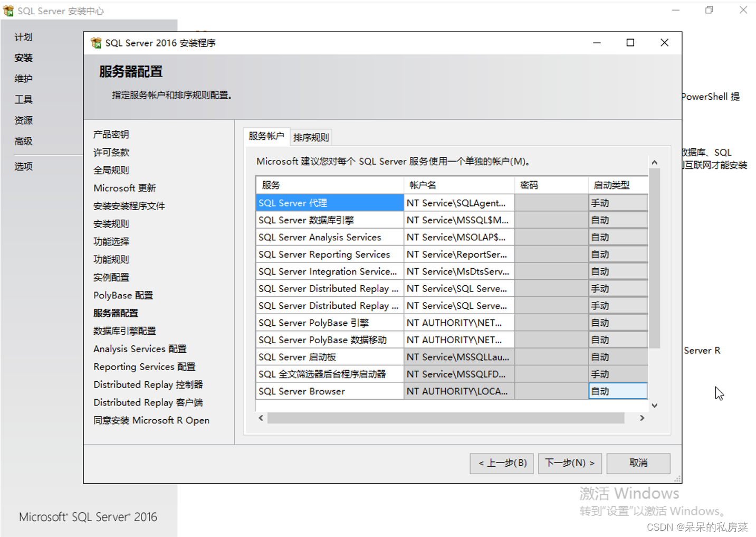The image size is (756, 537).
Task: Select the SQL Server Integration Service row
Action: pos(330,271)
